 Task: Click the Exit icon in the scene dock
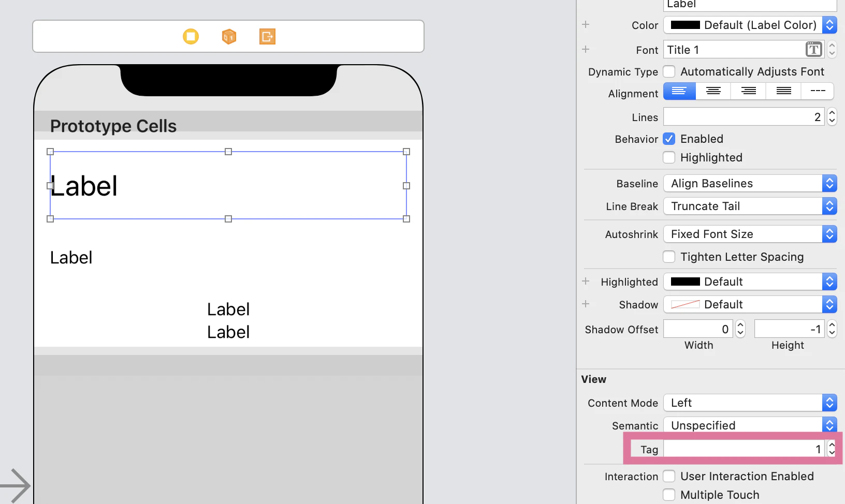267,36
